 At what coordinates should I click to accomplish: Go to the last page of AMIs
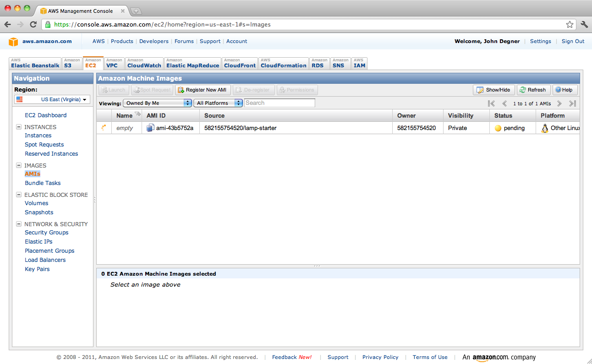click(572, 103)
